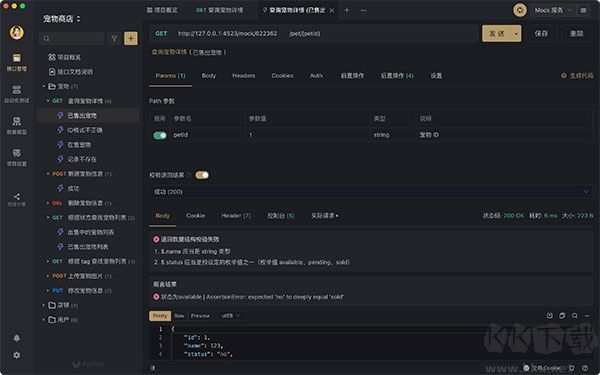
Task: Open the 控制台 response tab
Action: 281,216
